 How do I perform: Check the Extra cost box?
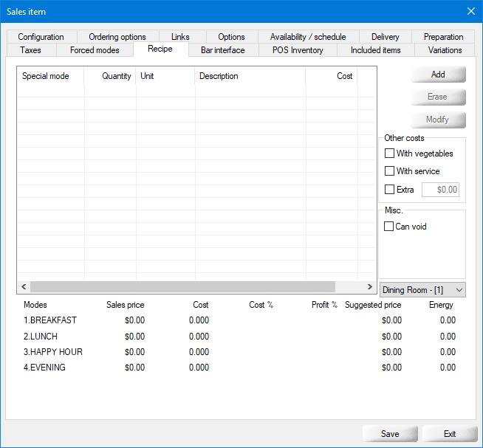pyautogui.click(x=389, y=190)
